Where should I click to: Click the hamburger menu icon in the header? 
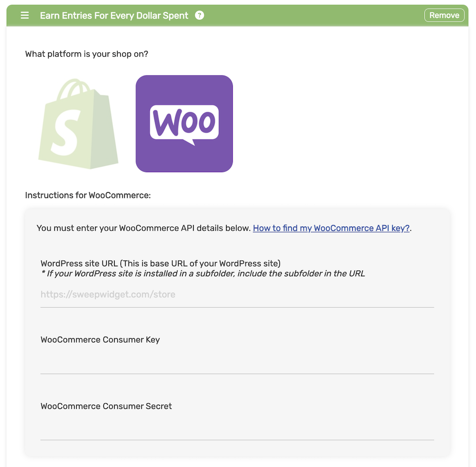pos(25,15)
